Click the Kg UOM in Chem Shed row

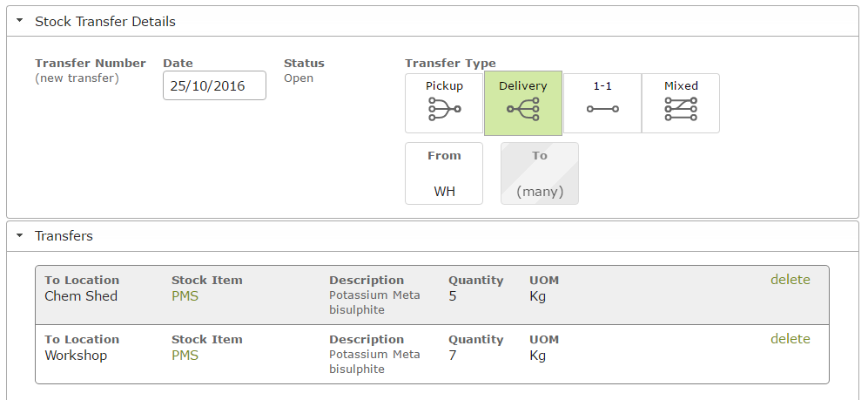tap(537, 296)
